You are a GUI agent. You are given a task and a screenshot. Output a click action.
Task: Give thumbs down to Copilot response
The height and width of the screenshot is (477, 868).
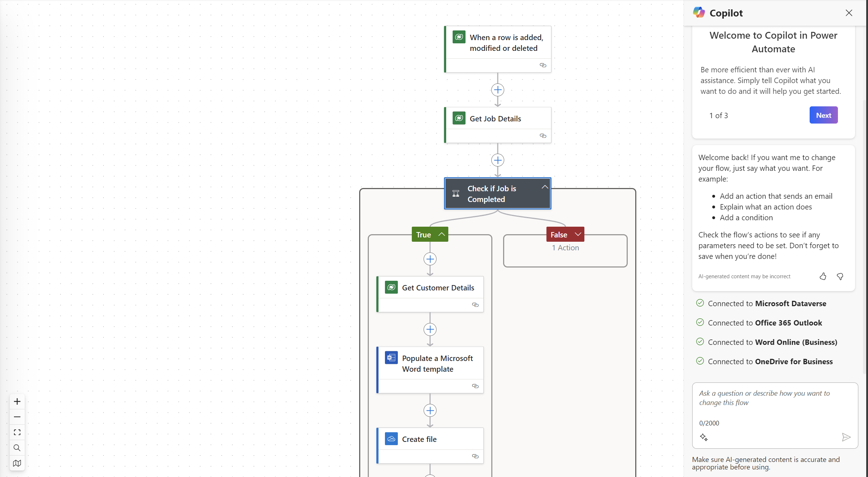[840, 276]
